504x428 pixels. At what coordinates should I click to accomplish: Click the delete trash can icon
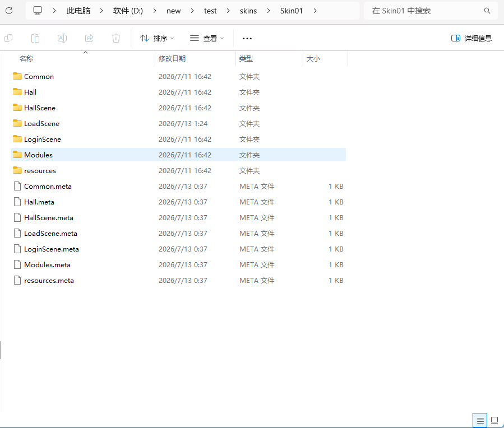point(116,38)
